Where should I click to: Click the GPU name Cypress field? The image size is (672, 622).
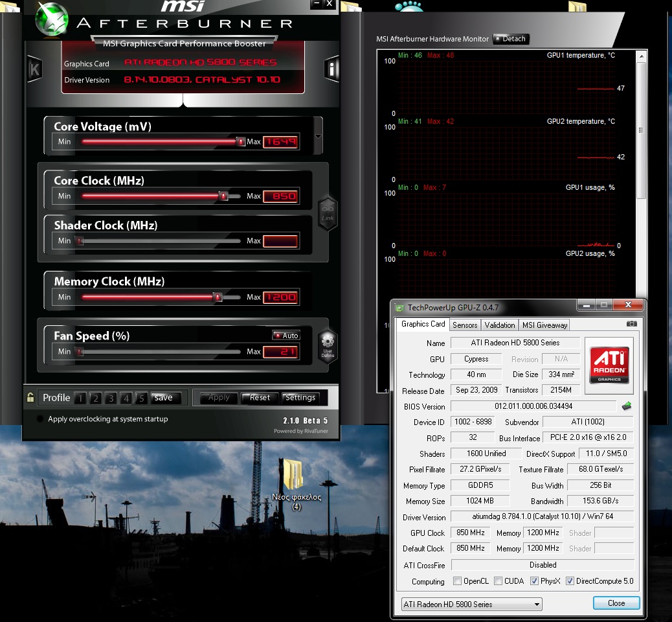(476, 359)
